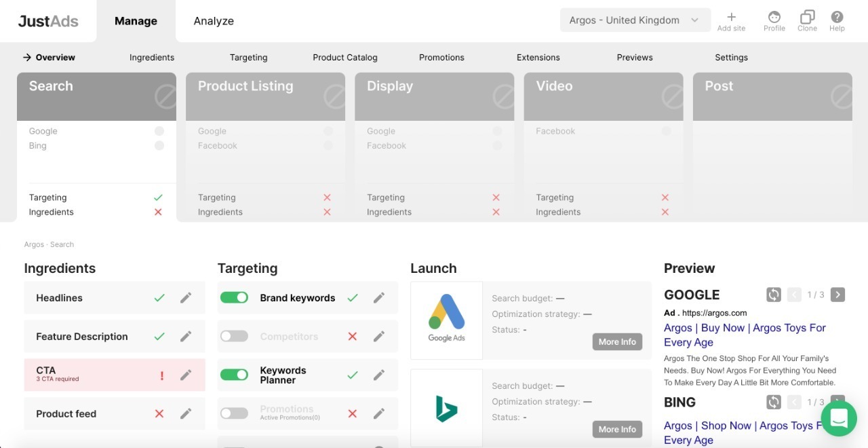Click the "1 / 3" Google preview counter
Image resolution: width=868 pixels, height=448 pixels.
[816, 295]
